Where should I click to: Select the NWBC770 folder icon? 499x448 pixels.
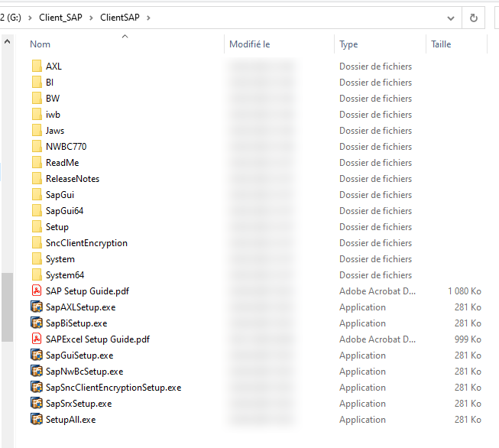click(x=37, y=147)
